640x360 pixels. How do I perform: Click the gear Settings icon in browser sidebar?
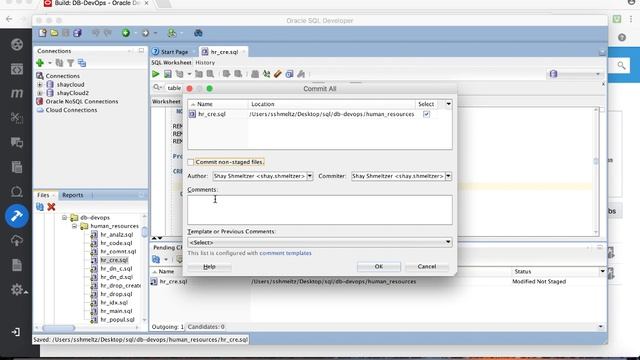point(17,289)
